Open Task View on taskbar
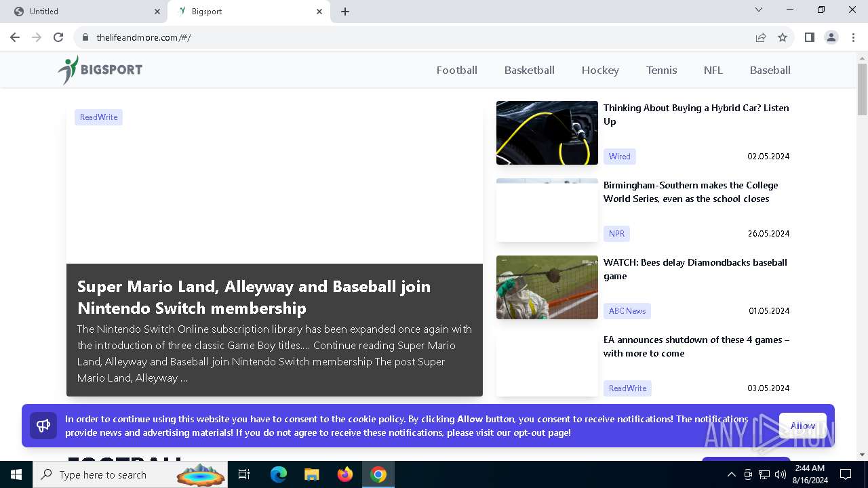Viewport: 868px width, 488px height. click(244, 474)
